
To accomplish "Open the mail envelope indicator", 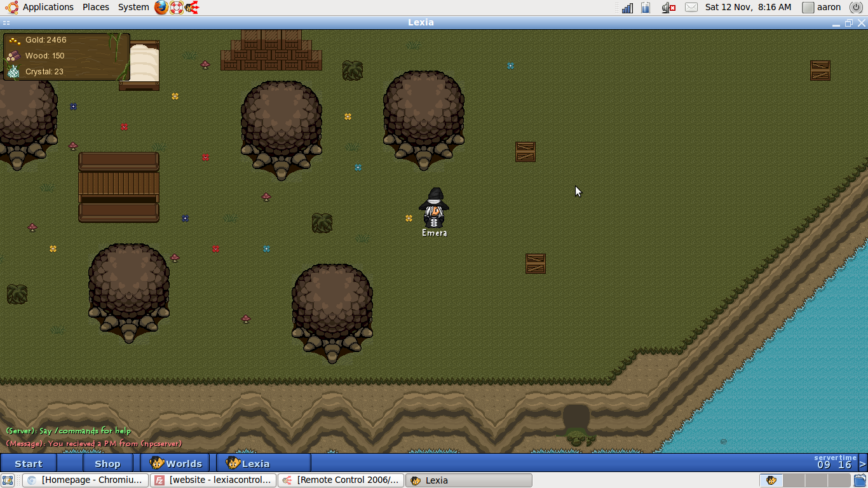I will coord(691,8).
